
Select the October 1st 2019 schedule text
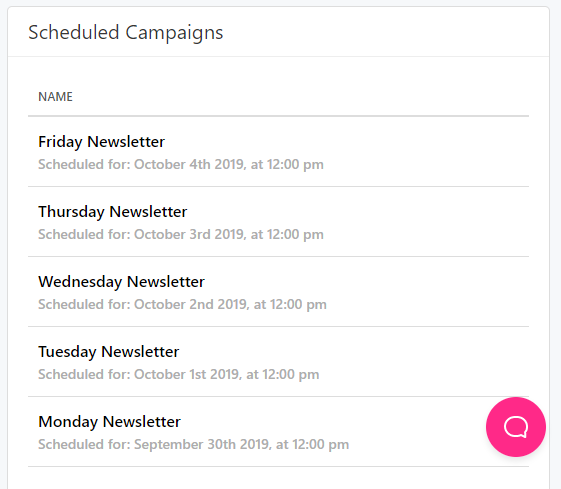tap(179, 375)
